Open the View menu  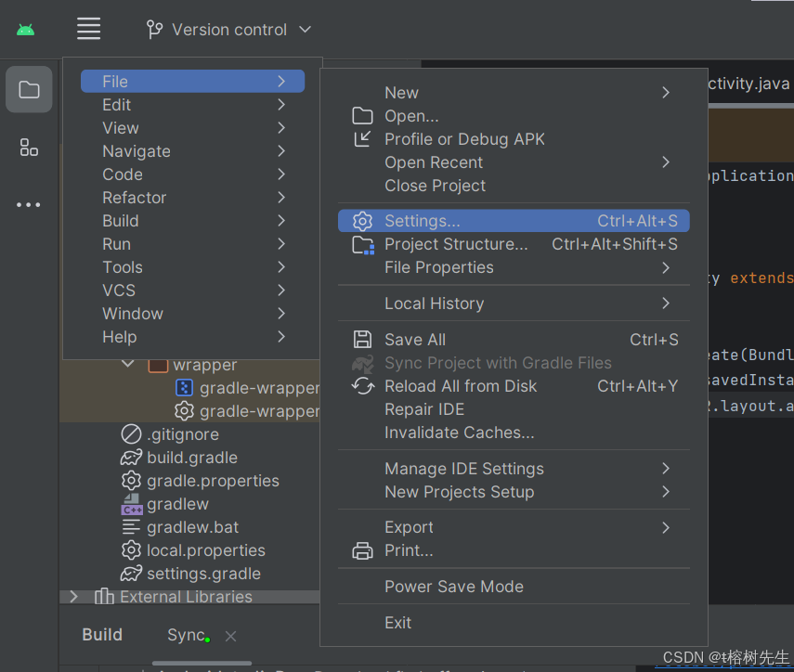[192, 128]
